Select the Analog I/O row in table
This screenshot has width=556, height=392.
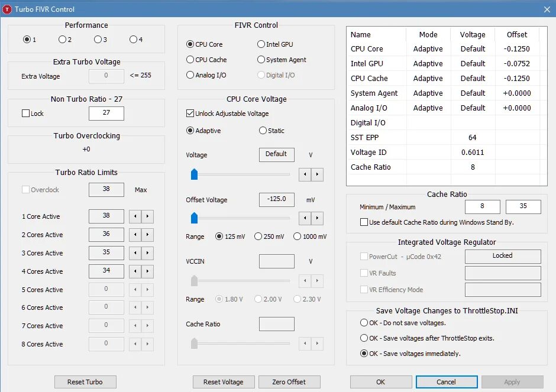pyautogui.click(x=447, y=108)
